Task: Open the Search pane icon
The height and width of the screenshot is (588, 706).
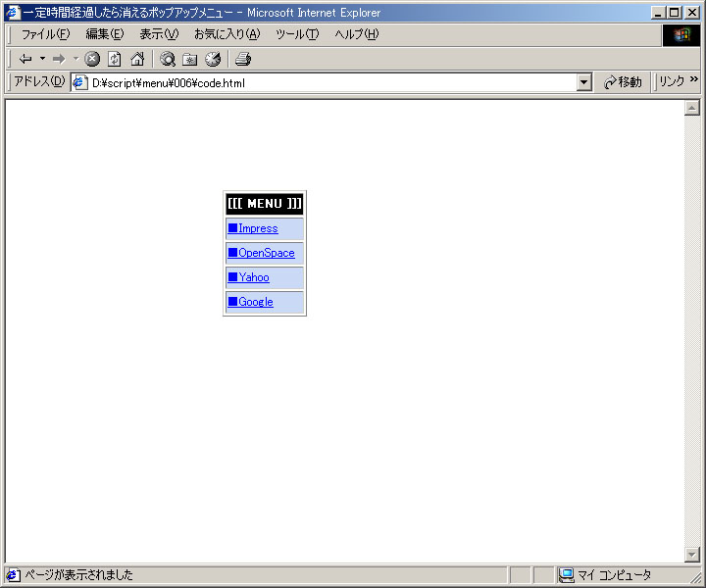Action: (x=168, y=59)
